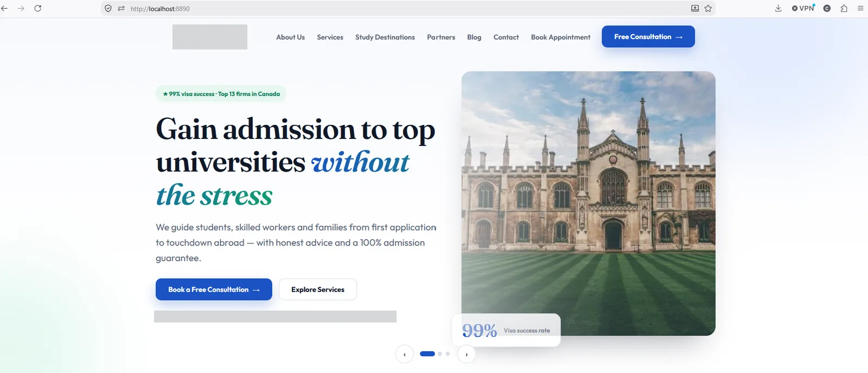
Task: Select the third carousel dot
Action: (x=448, y=354)
